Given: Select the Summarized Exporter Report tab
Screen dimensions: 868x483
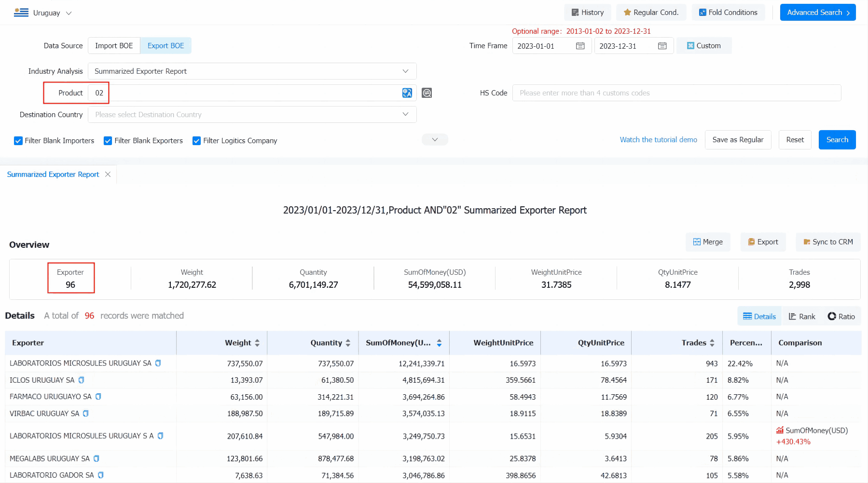Looking at the screenshot, I should click(53, 174).
